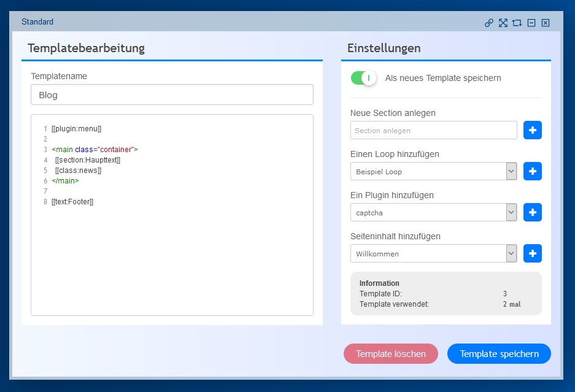Click the [[text:Footer]] line in editor
The width and height of the screenshot is (575, 392).
click(x=72, y=202)
